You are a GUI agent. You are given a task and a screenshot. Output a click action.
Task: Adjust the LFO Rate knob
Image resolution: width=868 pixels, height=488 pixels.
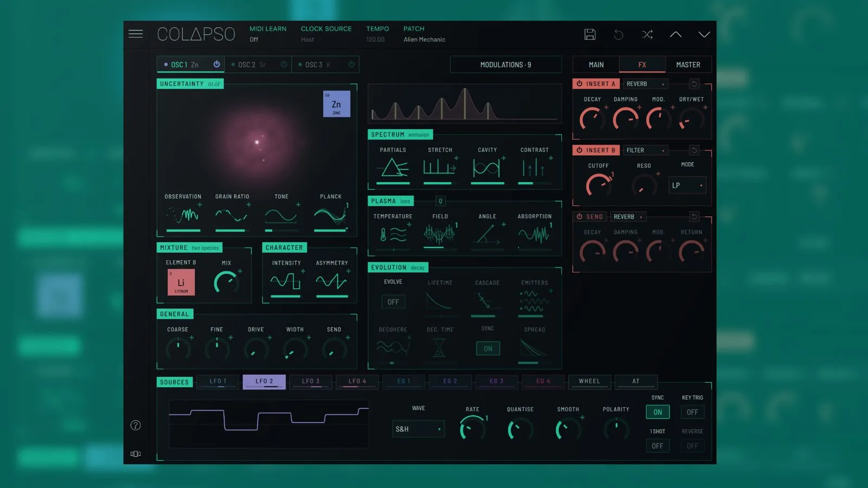tap(473, 429)
